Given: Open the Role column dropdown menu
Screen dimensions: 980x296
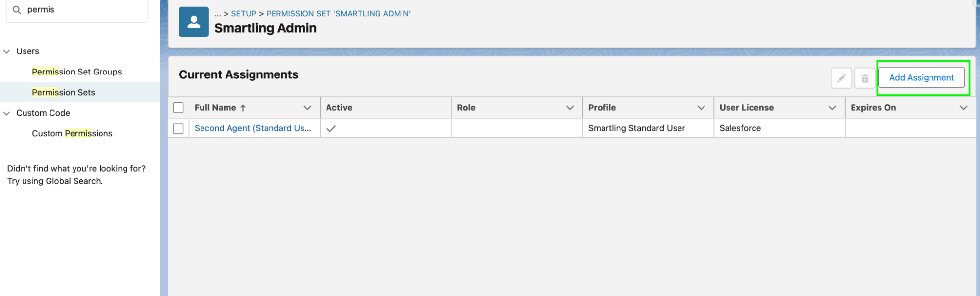Looking at the screenshot, I should point(570,108).
